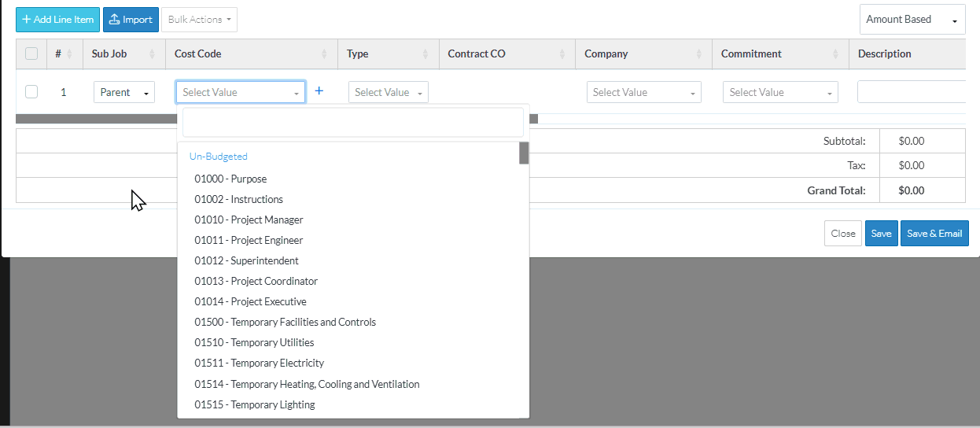Select 01010 - Project Manager from list

click(249, 220)
